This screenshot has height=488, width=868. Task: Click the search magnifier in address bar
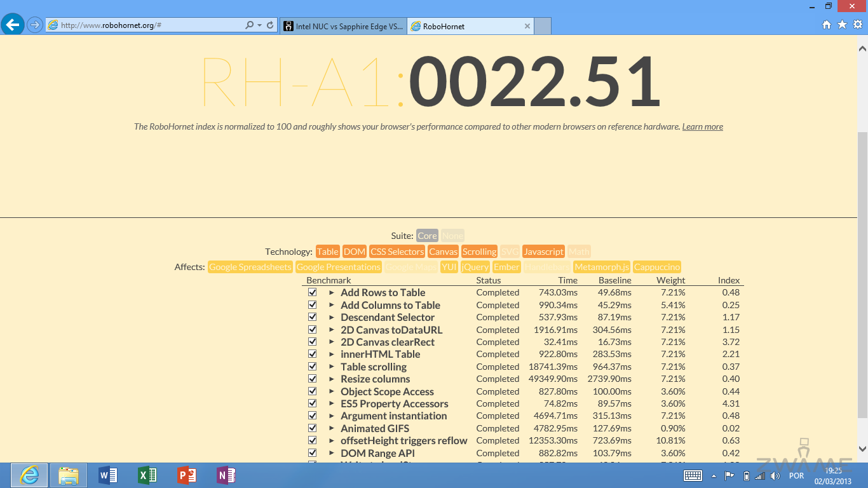pyautogui.click(x=250, y=25)
